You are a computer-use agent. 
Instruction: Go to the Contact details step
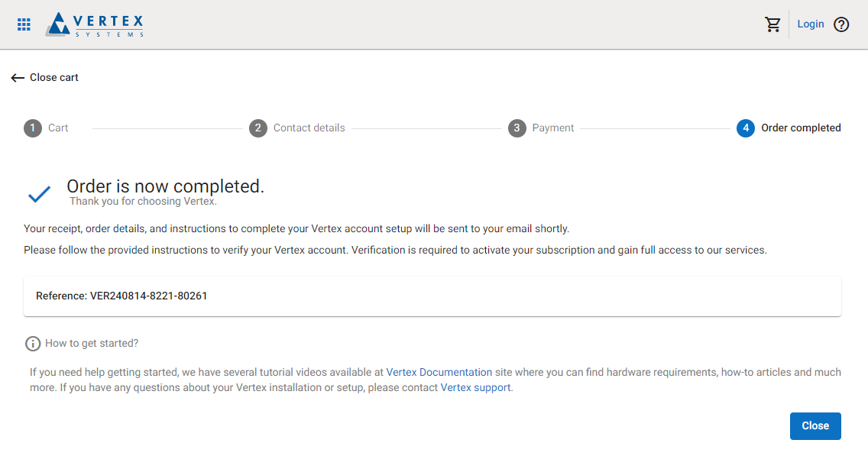pyautogui.click(x=309, y=128)
